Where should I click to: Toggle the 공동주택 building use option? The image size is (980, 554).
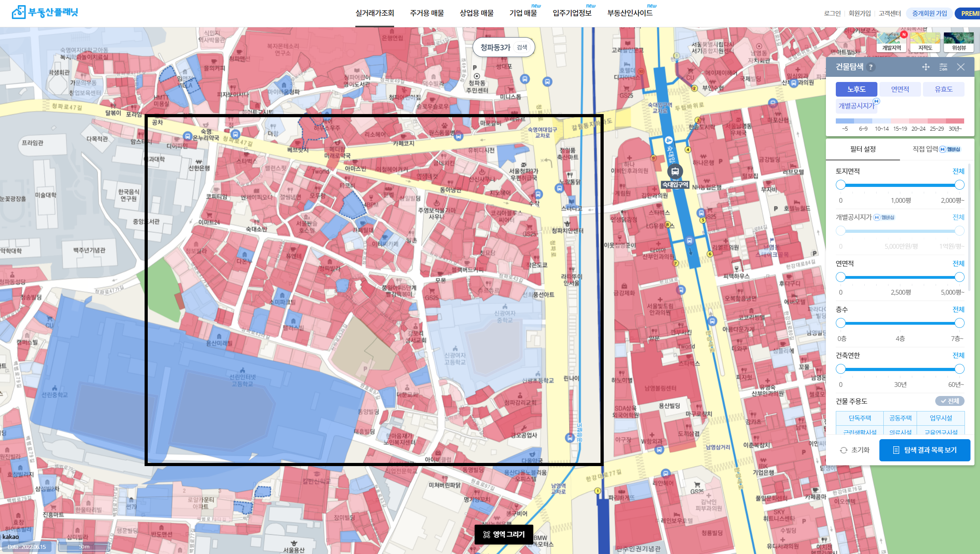[900, 418]
